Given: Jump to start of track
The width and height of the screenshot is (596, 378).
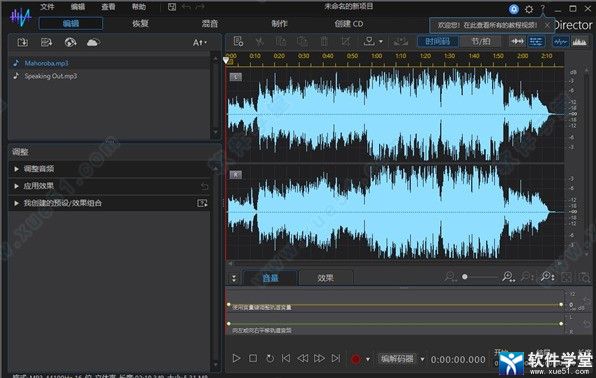Looking at the screenshot, I should pyautogui.click(x=286, y=358).
